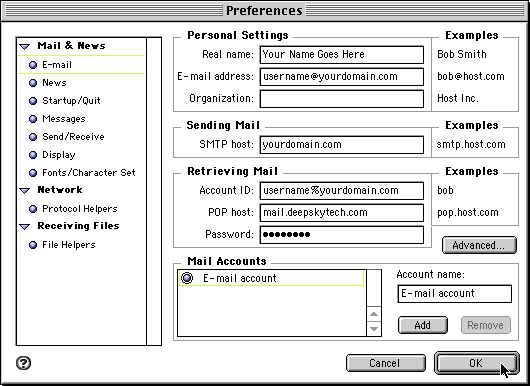530x386 pixels.
Task: Click the bullet icon next to Startup/Quit
Action: [x=33, y=101]
